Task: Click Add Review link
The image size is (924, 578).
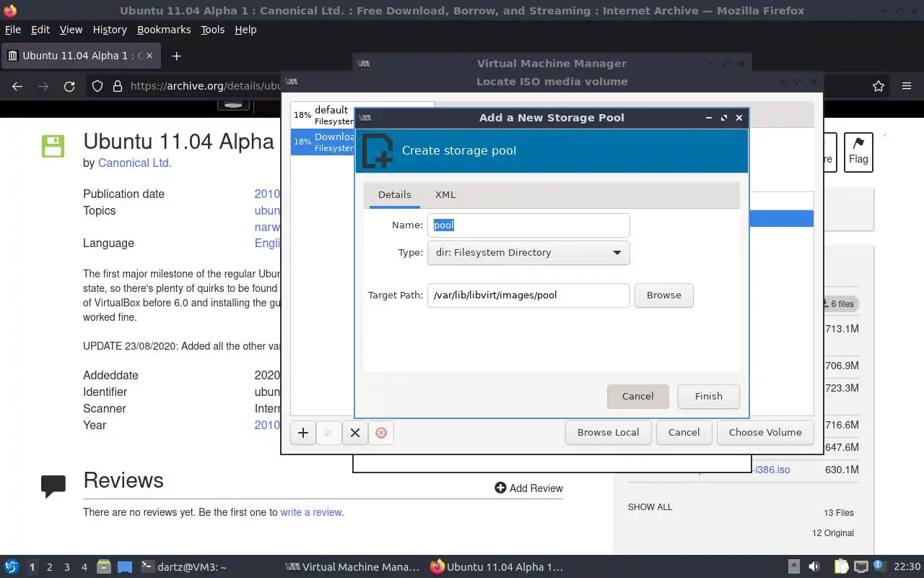Action: click(529, 488)
